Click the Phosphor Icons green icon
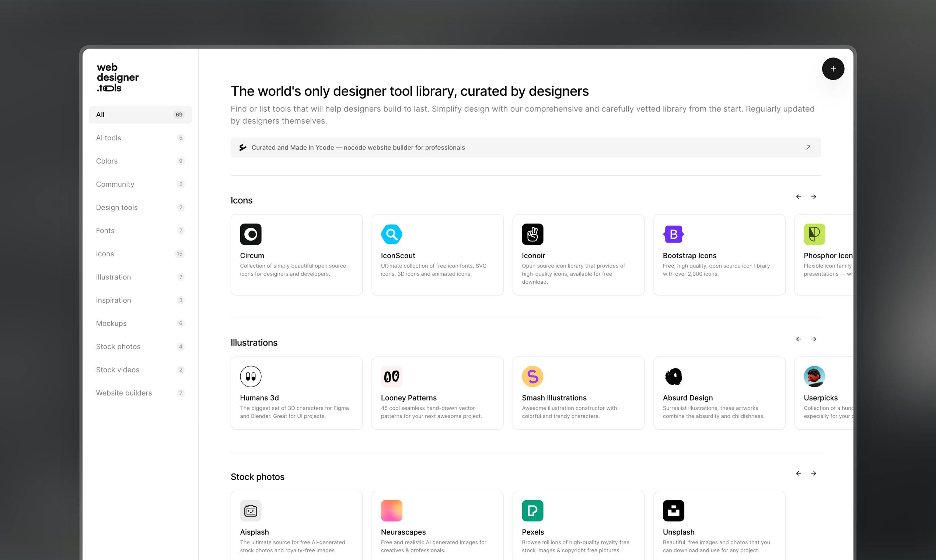Viewport: 936px width, 560px height. [x=814, y=234]
